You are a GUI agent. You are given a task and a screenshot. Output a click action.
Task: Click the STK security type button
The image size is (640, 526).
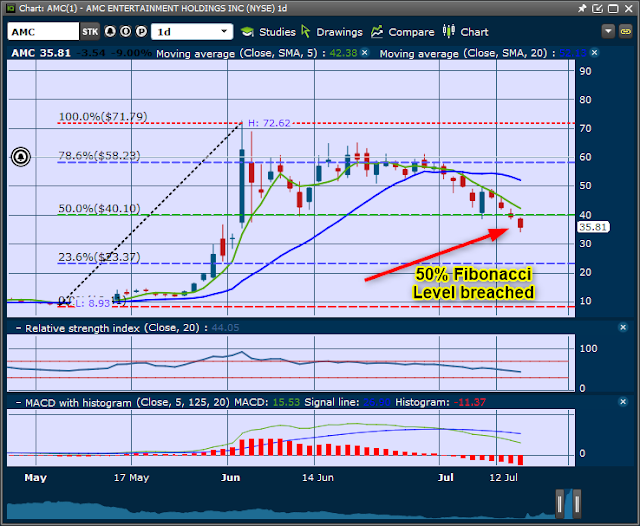(90, 32)
